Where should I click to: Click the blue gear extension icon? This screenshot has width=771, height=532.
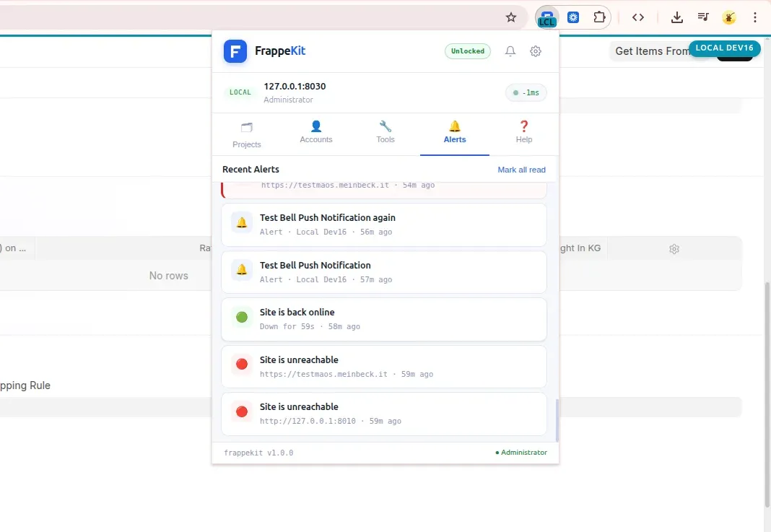573,18
